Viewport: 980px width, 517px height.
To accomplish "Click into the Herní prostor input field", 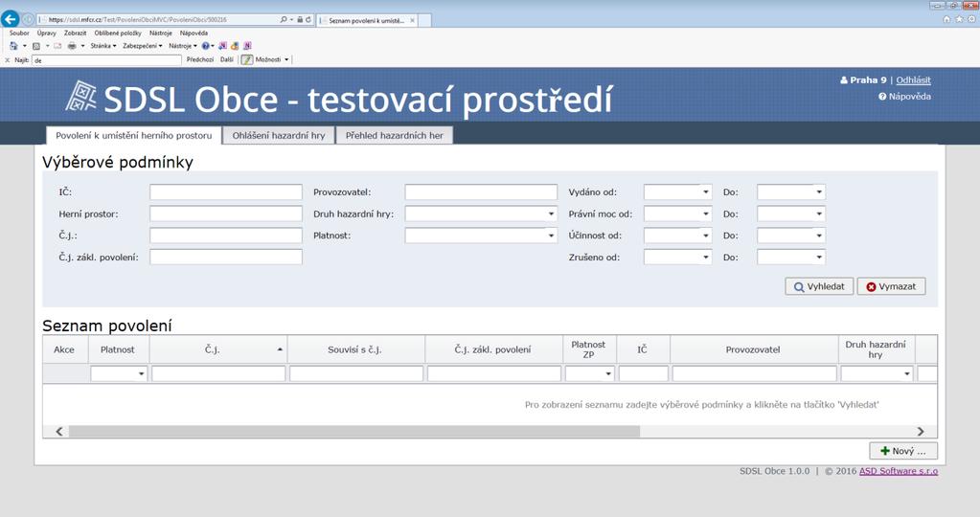I will 226,214.
